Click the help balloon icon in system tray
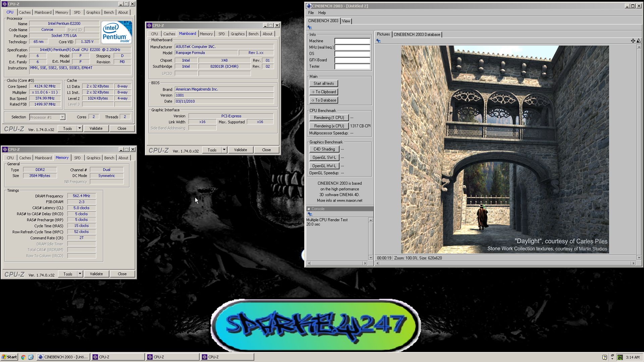This screenshot has height=362, width=644. [604, 357]
